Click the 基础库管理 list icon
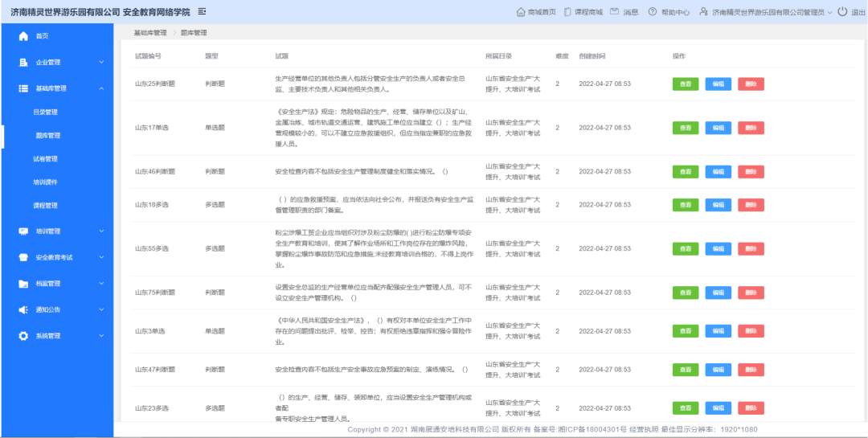868x438 pixels. click(23, 88)
